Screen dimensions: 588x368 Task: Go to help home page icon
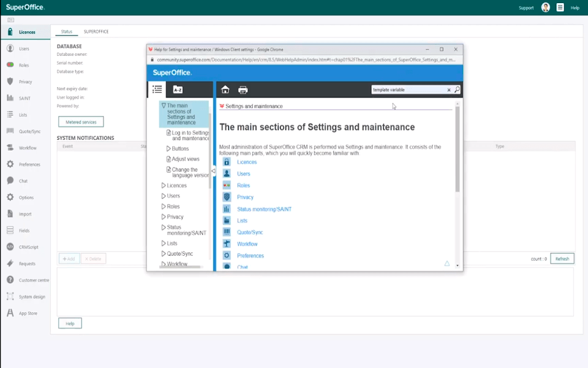pos(225,90)
